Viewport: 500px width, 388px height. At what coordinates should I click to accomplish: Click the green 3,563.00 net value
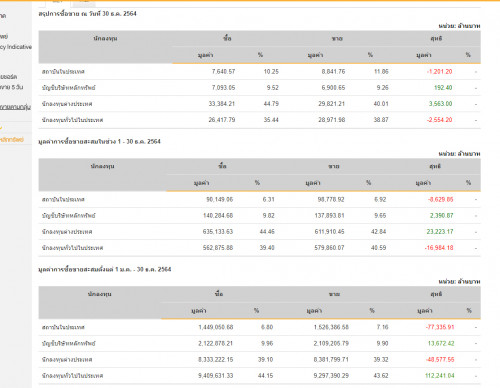[x=440, y=104]
